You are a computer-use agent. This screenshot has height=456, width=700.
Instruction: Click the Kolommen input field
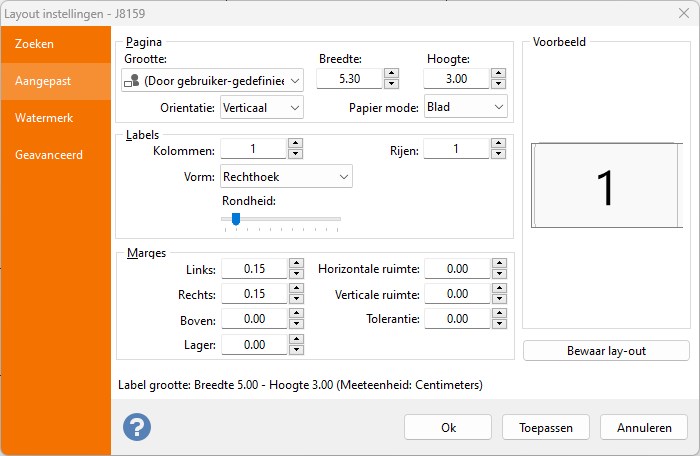click(x=253, y=149)
